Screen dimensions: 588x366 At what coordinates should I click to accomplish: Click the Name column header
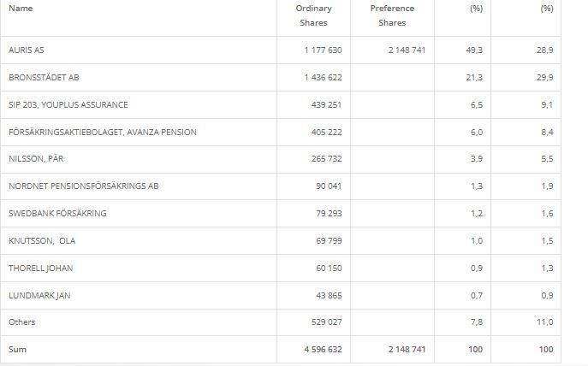pos(21,9)
